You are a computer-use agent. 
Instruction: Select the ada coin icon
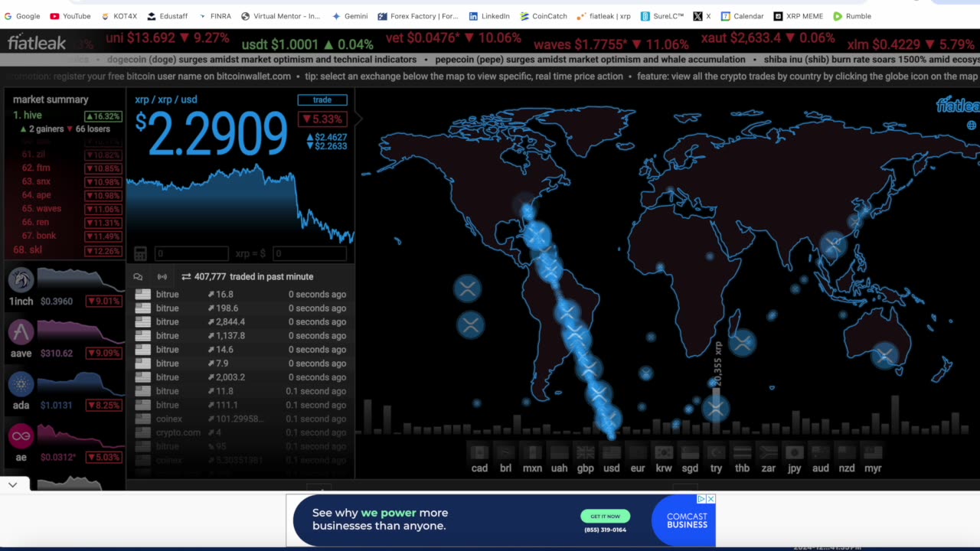[x=21, y=384]
